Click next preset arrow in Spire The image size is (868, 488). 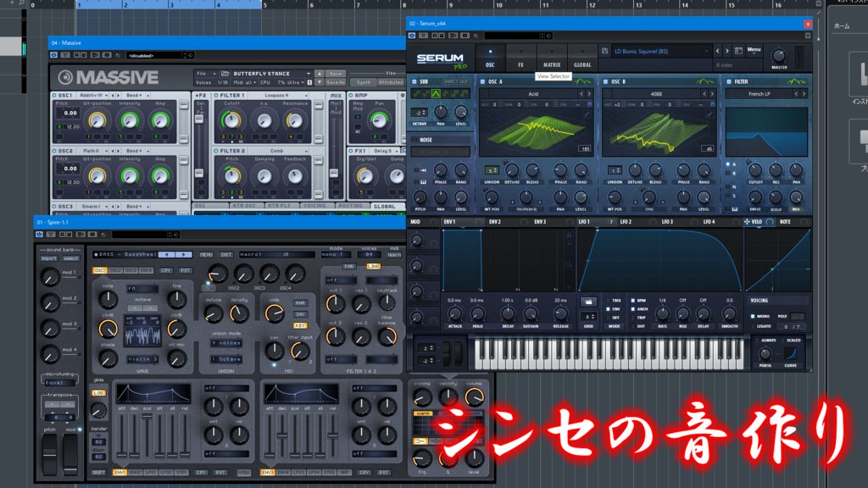[184, 254]
